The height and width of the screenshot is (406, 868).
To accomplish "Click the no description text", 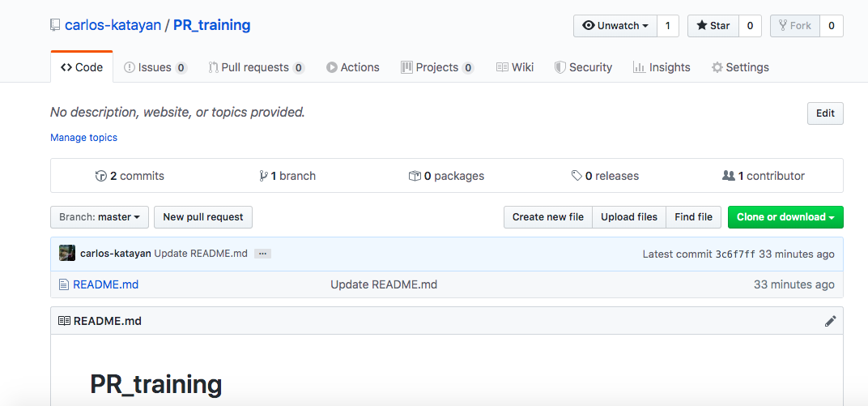I will coord(177,113).
